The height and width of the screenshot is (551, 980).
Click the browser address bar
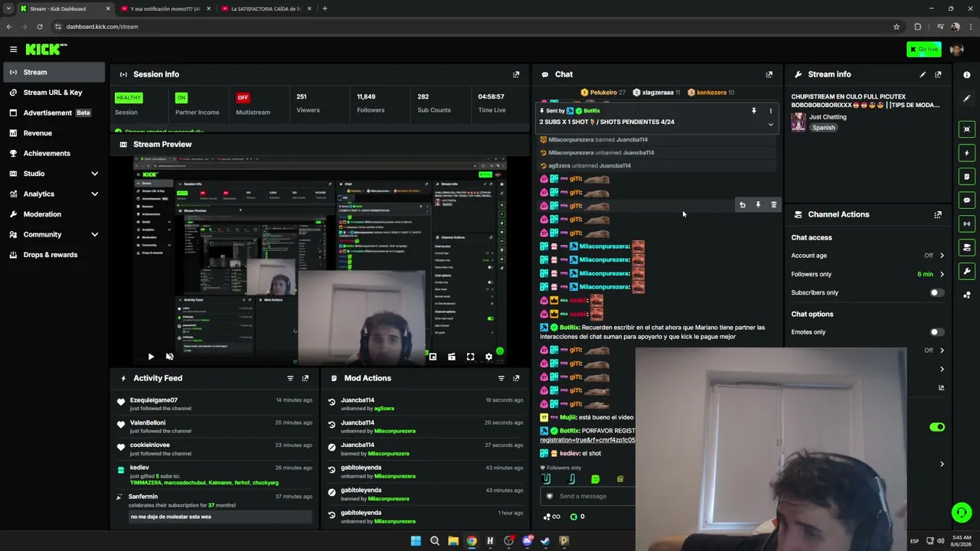[x=475, y=27]
